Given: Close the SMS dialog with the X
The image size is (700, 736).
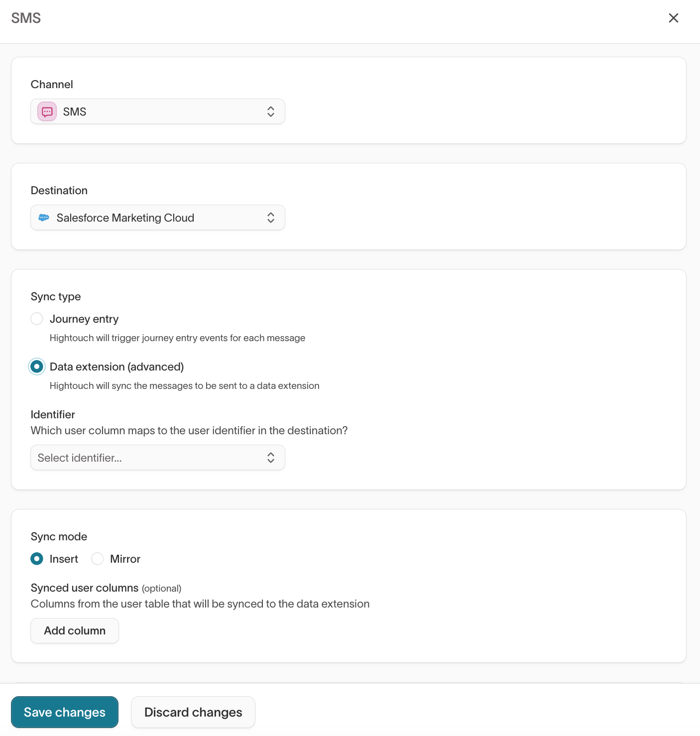Looking at the screenshot, I should click(674, 18).
